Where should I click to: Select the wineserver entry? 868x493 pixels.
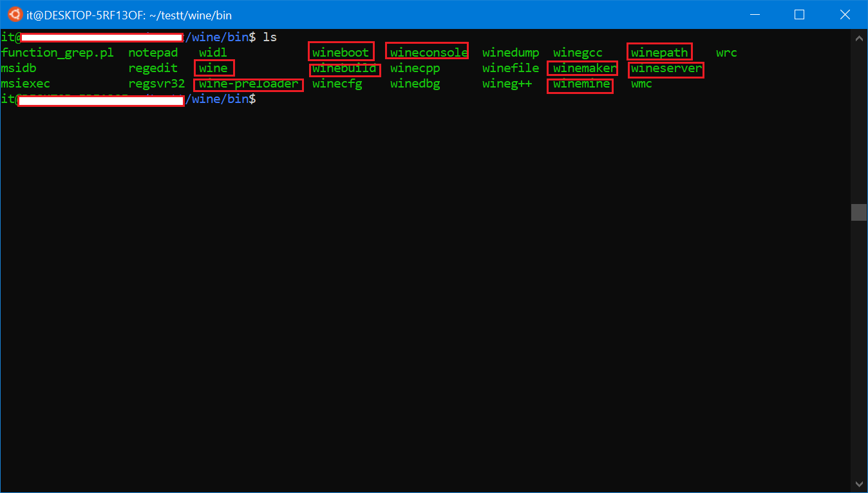(666, 68)
